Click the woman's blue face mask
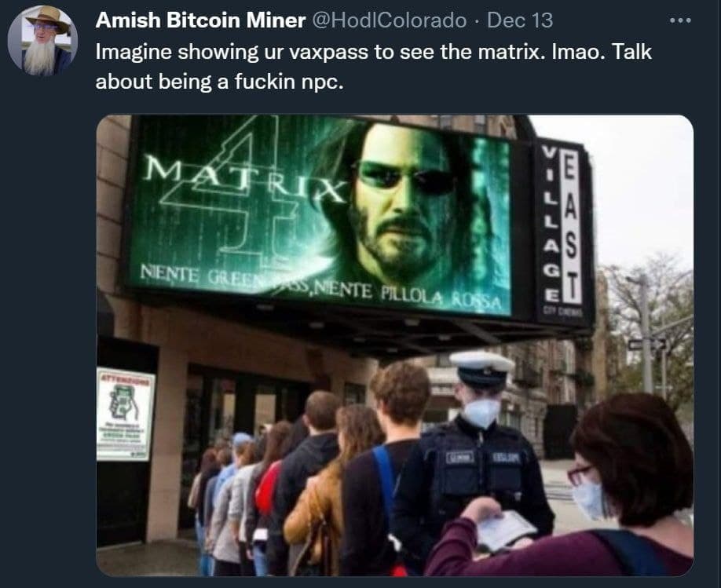Image resolution: width=721 pixels, height=588 pixels. pos(589,501)
